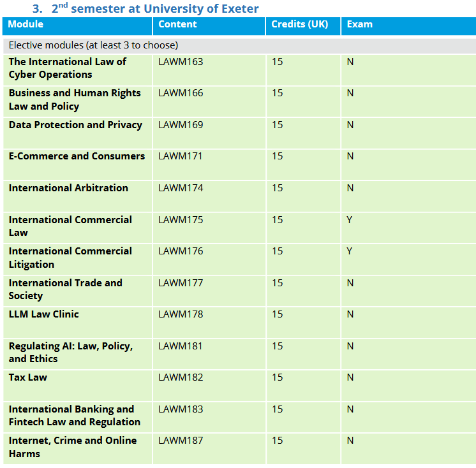The height and width of the screenshot is (468, 476).
Task: Select the 'E-Commerce and Consumers' module cell
Action: [77, 156]
